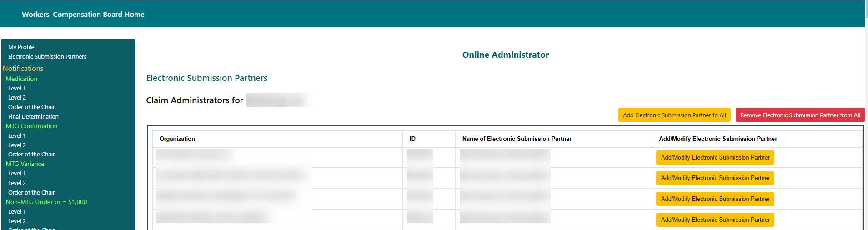Open Level 1 under Non-MTG Under $1,000
This screenshot has width=868, height=230.
coord(17,212)
